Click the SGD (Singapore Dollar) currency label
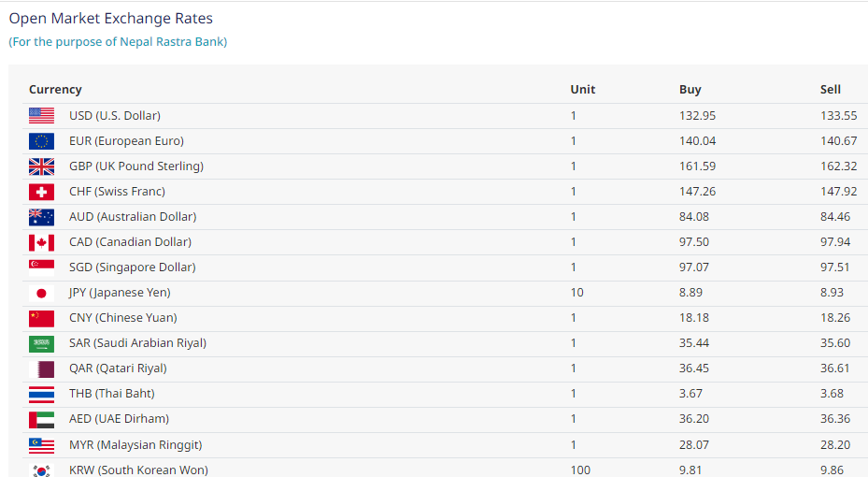868x477 pixels. (x=132, y=267)
